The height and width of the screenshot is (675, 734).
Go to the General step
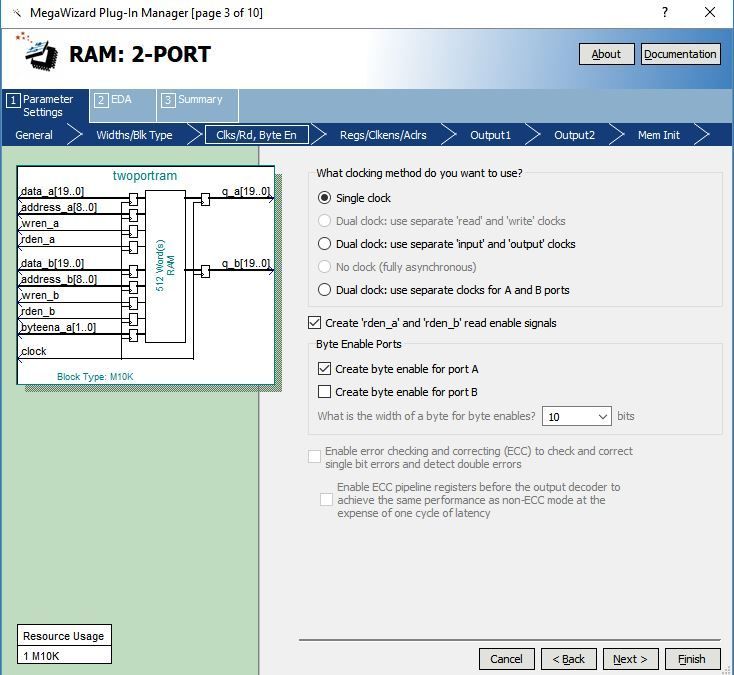(34, 135)
